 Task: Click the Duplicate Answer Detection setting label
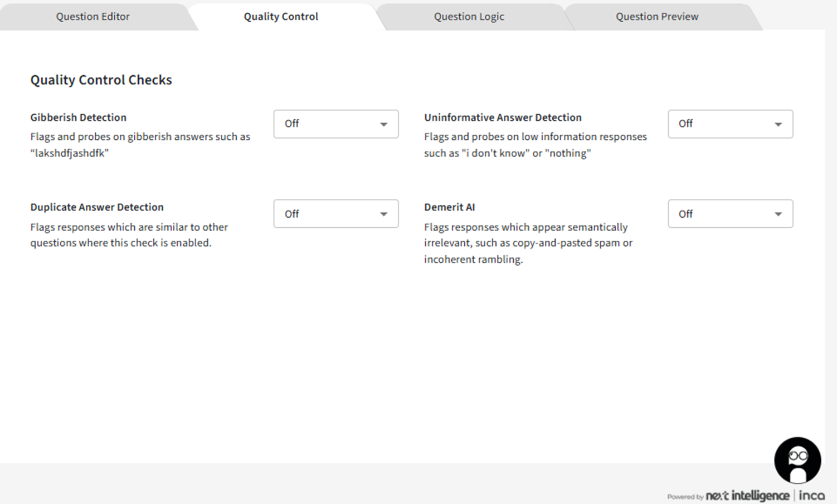97,207
